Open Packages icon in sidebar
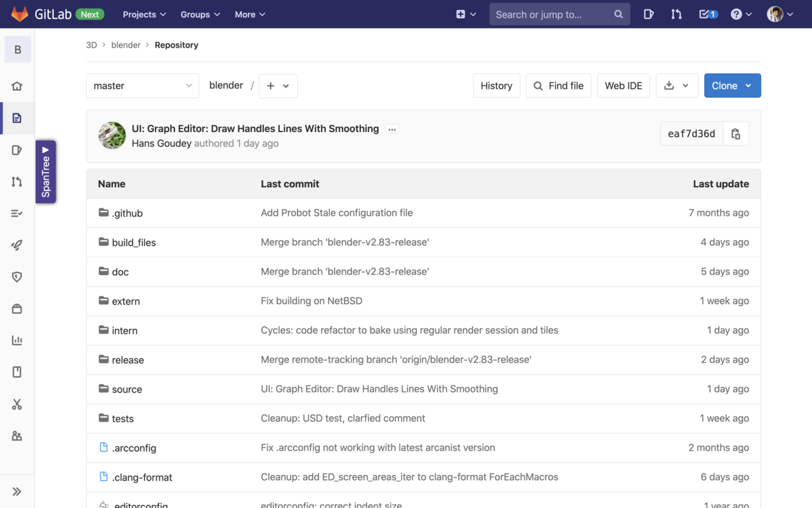Viewport: 812px width, 508px height. tap(17, 309)
